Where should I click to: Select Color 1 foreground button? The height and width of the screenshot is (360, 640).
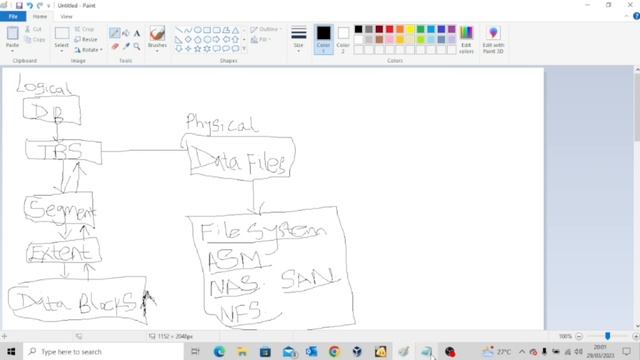[324, 40]
